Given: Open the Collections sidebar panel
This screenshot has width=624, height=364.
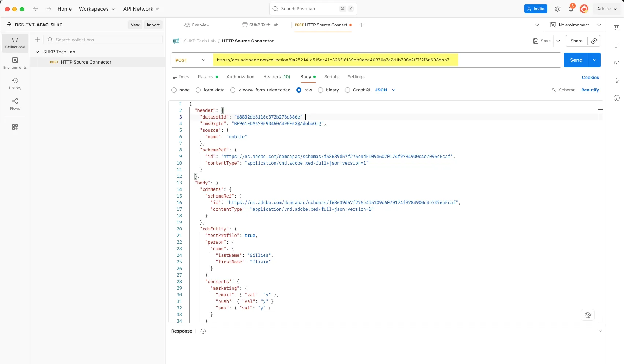Looking at the screenshot, I should [15, 43].
